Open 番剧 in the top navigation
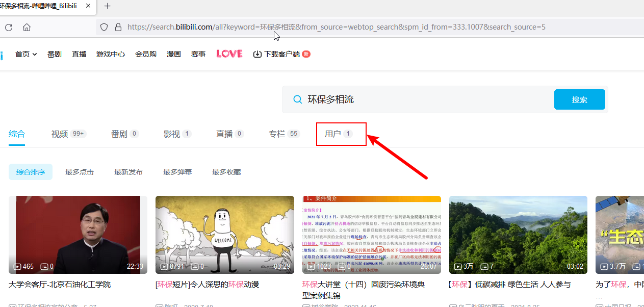644x307 pixels. (55, 54)
